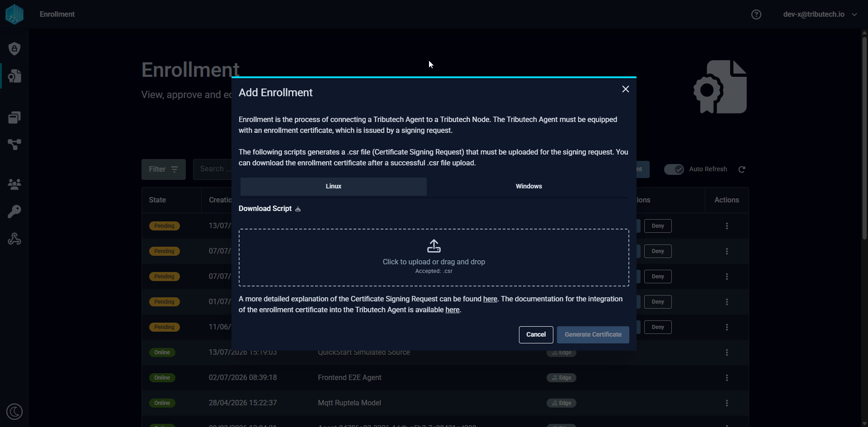Open the Certificate Signing Request explanation here link
868x427 pixels.
pos(490,299)
